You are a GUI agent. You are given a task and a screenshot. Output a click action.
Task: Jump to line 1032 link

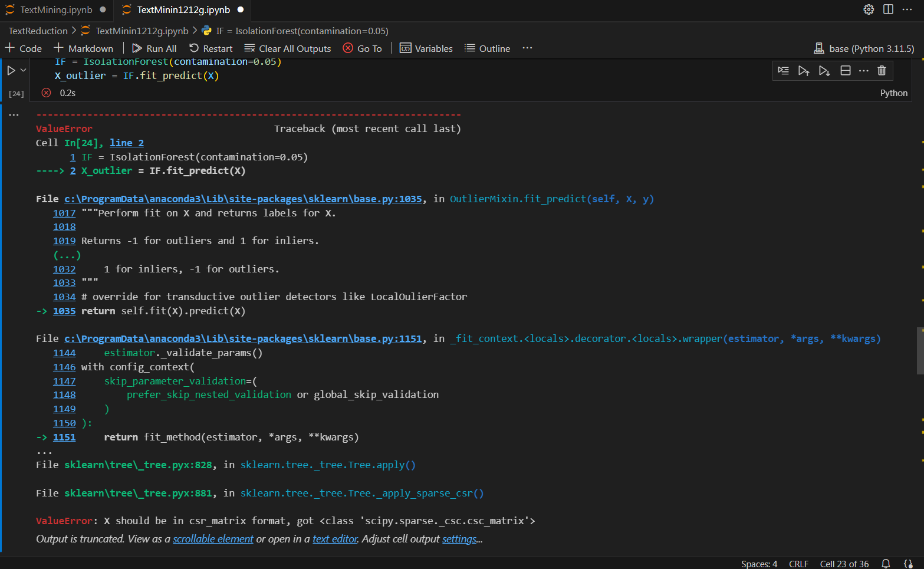click(64, 269)
